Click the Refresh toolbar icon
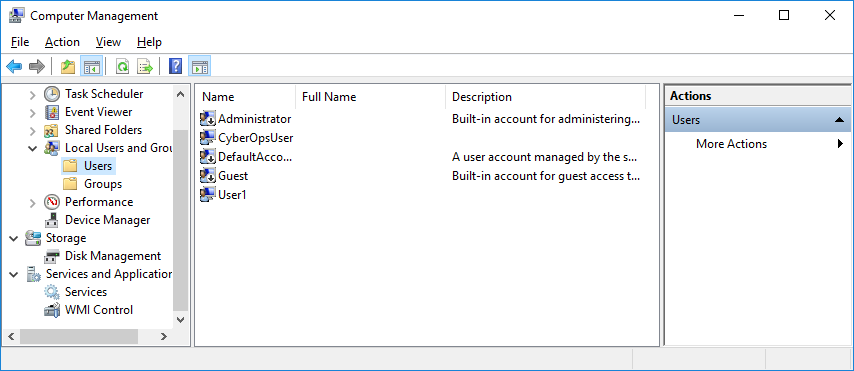This screenshot has width=854, height=371. 123,67
